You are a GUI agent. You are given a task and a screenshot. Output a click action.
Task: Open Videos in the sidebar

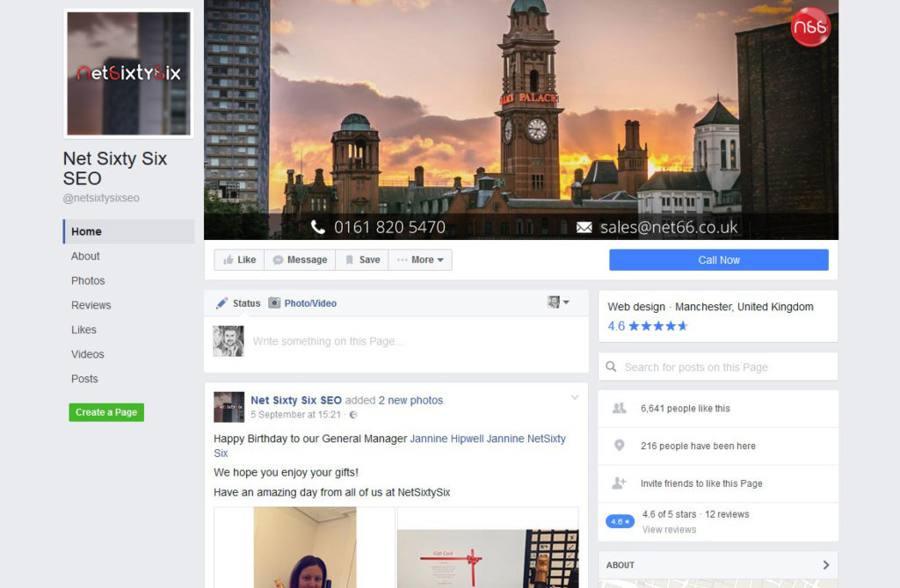(87, 354)
